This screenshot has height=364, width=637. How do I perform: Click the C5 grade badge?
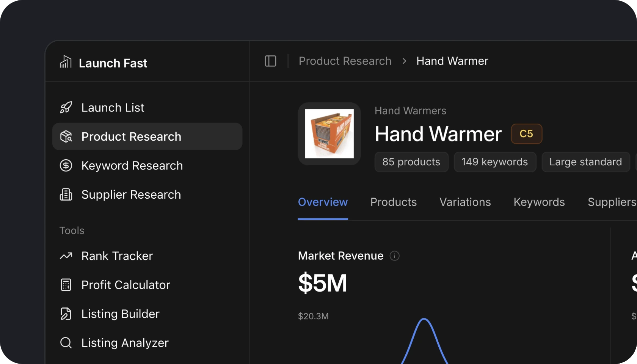[x=526, y=134]
